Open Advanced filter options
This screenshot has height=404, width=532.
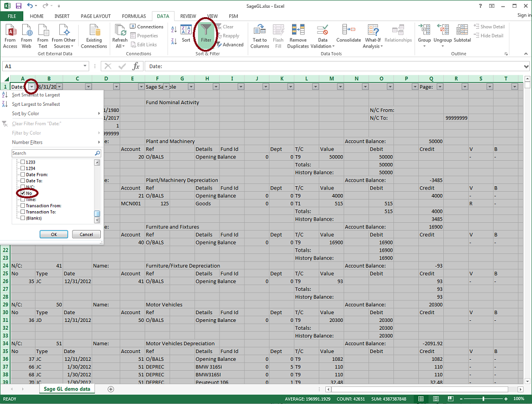pyautogui.click(x=230, y=44)
